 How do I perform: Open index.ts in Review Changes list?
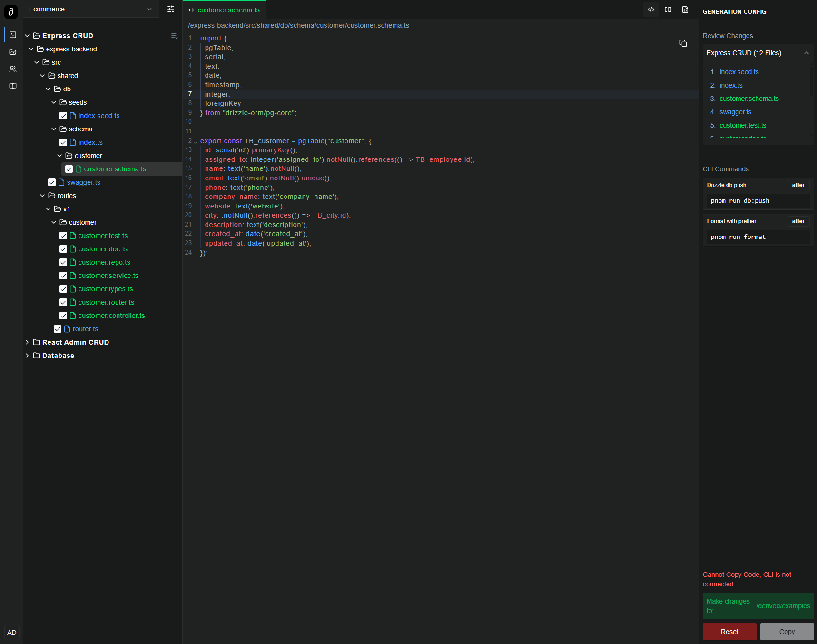click(x=731, y=85)
